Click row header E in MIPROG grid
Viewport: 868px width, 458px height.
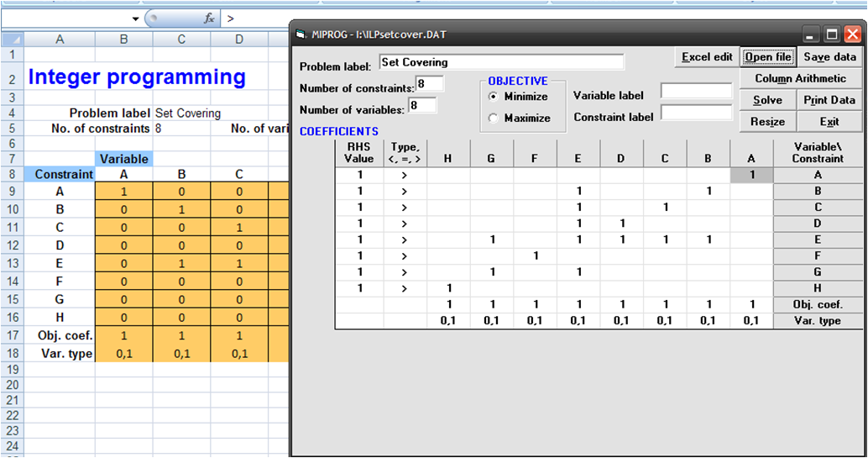click(818, 240)
